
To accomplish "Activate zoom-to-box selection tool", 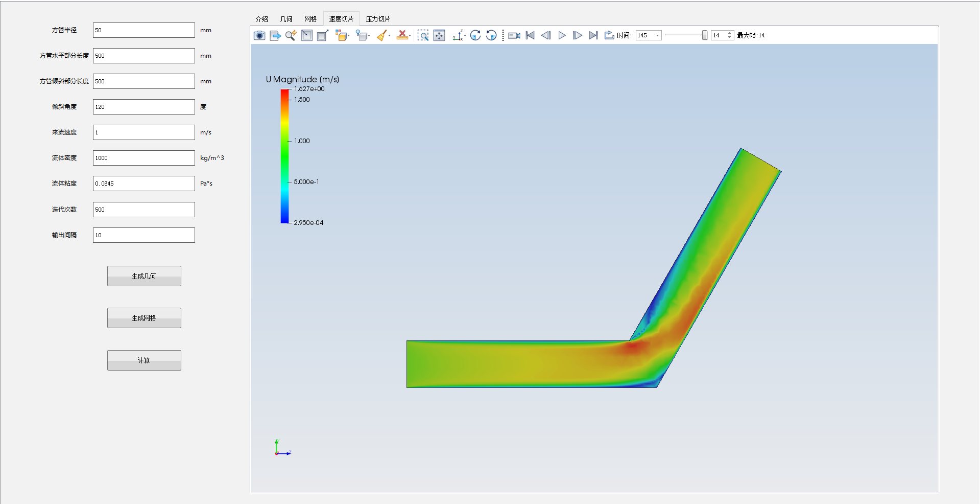I will point(423,35).
